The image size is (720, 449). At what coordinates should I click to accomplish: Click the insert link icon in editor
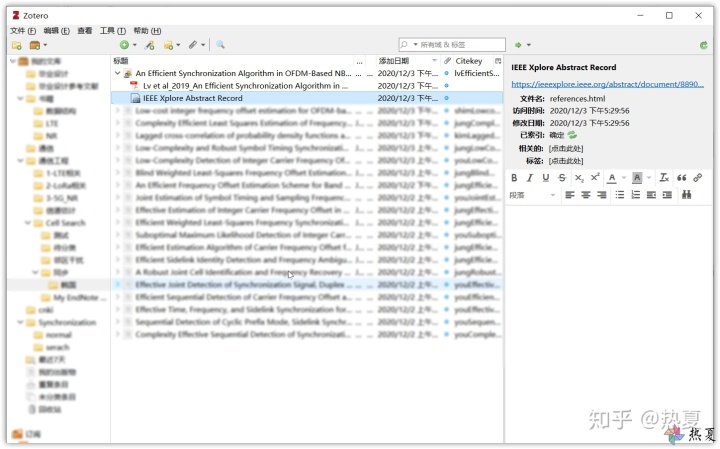698,178
